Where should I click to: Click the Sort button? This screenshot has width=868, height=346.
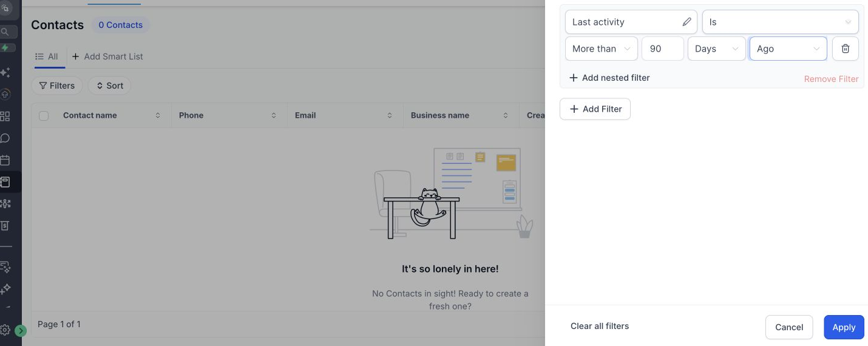[x=110, y=86]
